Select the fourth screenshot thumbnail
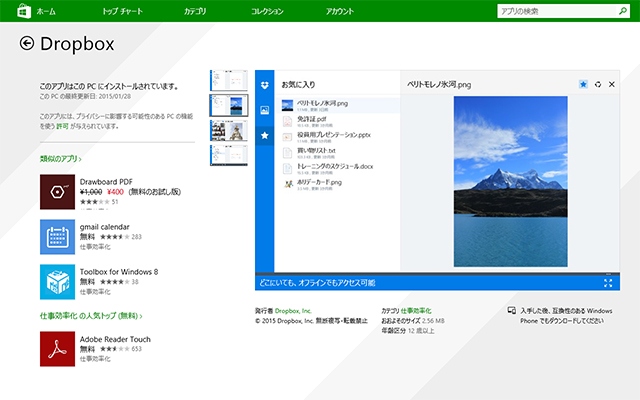Viewport: 640px width, 400px height. click(229, 156)
